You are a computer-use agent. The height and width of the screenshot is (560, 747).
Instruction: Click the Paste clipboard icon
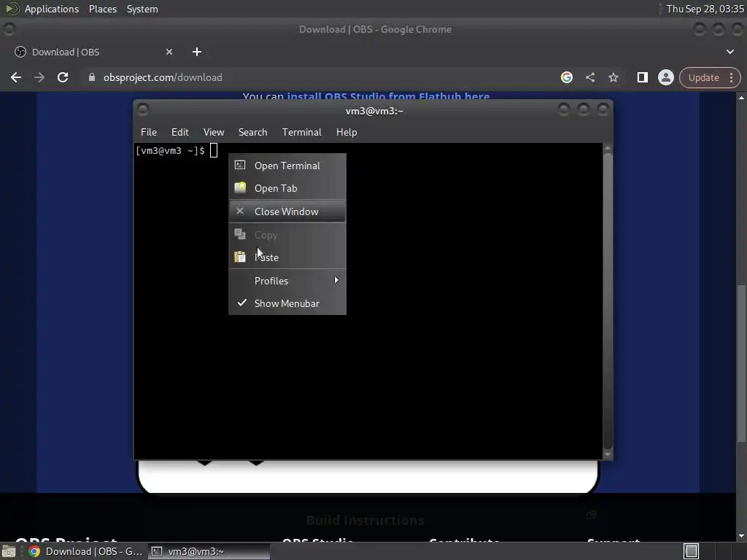[x=240, y=257]
